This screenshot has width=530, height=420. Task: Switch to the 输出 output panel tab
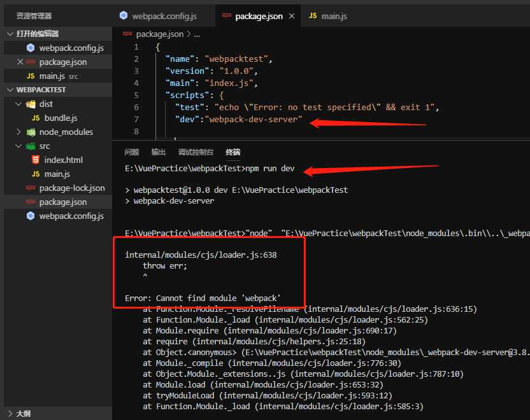pos(158,152)
